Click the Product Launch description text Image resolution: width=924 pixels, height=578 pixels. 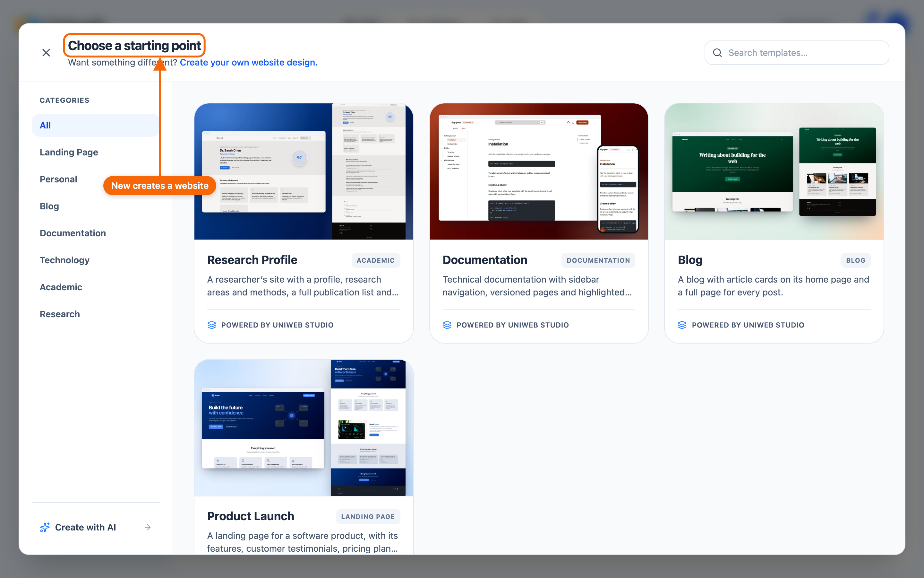point(303,542)
